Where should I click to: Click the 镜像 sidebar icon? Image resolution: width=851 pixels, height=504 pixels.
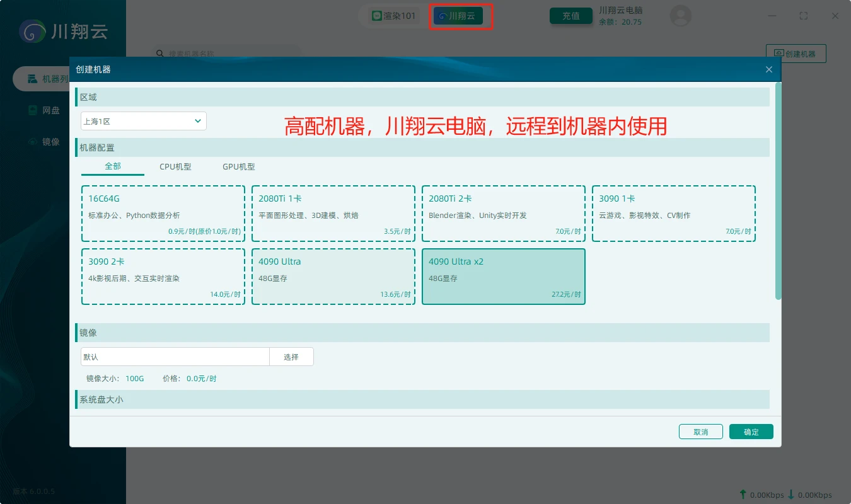coord(33,142)
